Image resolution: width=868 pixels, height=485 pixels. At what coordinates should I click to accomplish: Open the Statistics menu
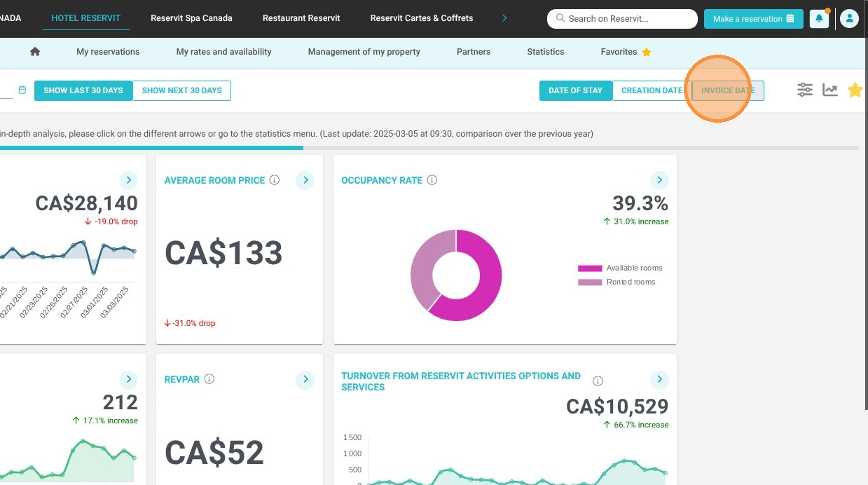[x=546, y=52]
